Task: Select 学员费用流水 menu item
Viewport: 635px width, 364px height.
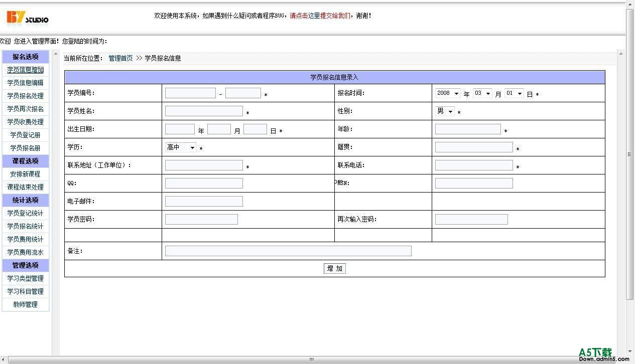Action: 26,252
